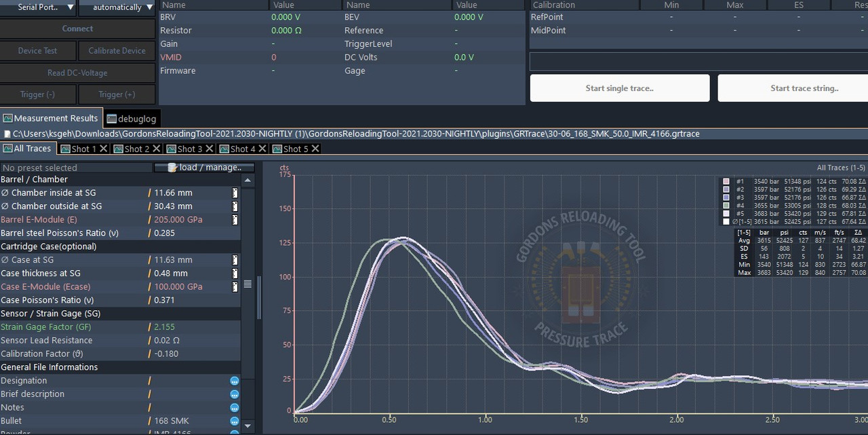This screenshot has width=868, height=435.
Task: Click the General File Informations header
Action: pos(120,368)
